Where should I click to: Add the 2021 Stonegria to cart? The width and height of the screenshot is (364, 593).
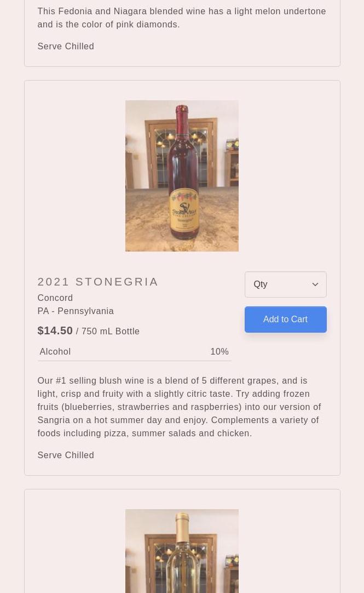coord(285,320)
